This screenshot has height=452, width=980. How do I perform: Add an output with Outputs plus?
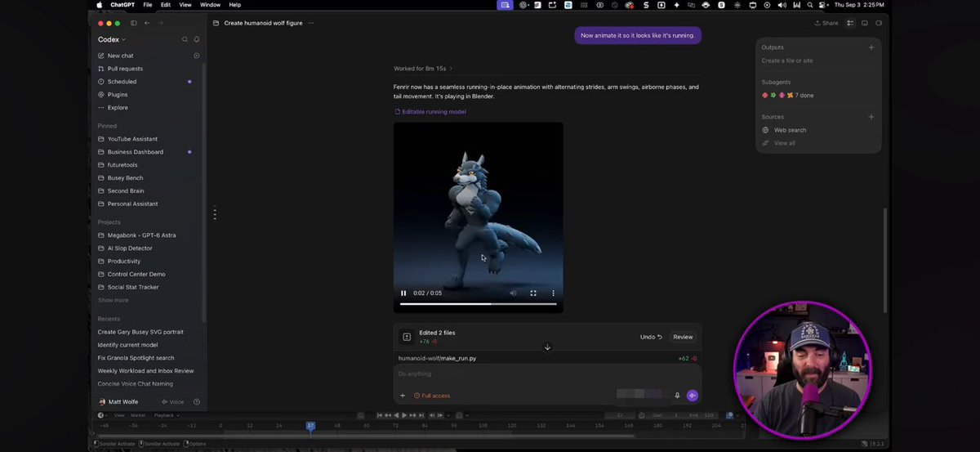(871, 47)
